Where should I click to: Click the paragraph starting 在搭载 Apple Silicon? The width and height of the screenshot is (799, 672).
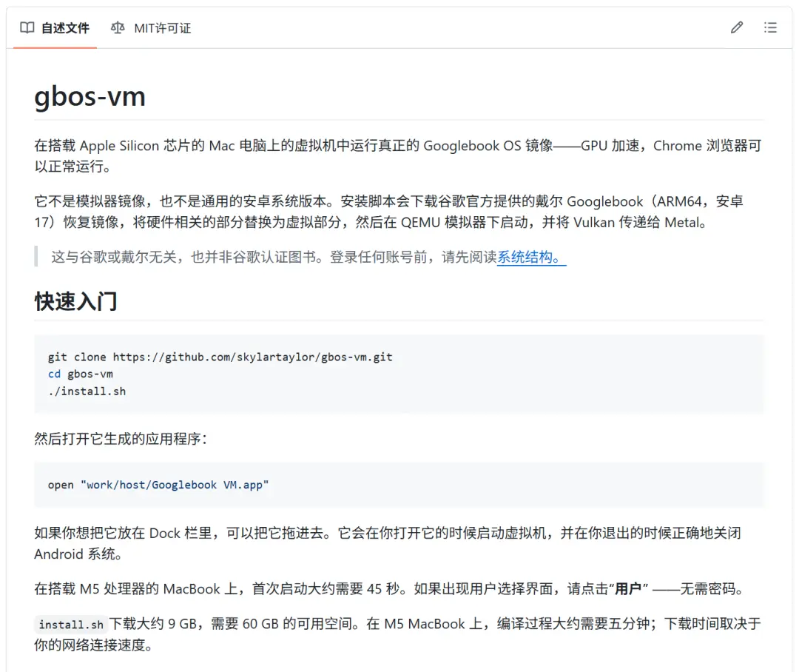click(397, 156)
